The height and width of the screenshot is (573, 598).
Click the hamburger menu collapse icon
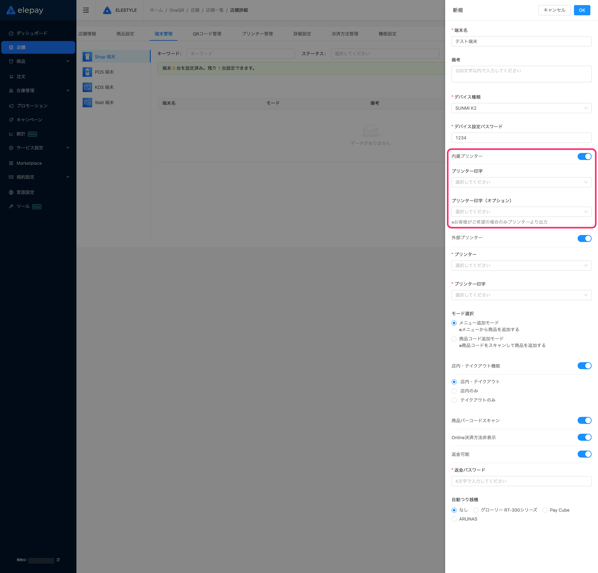86,10
